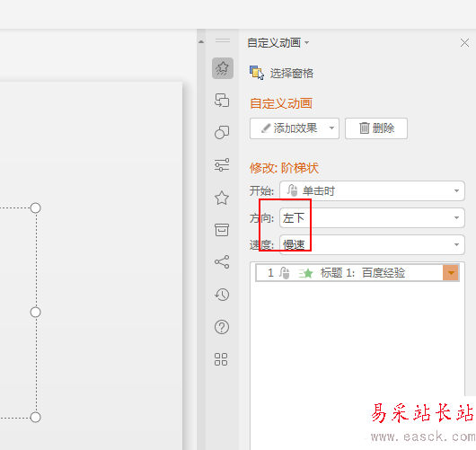Select animation entry 标题 1: 百度经验

click(357, 273)
